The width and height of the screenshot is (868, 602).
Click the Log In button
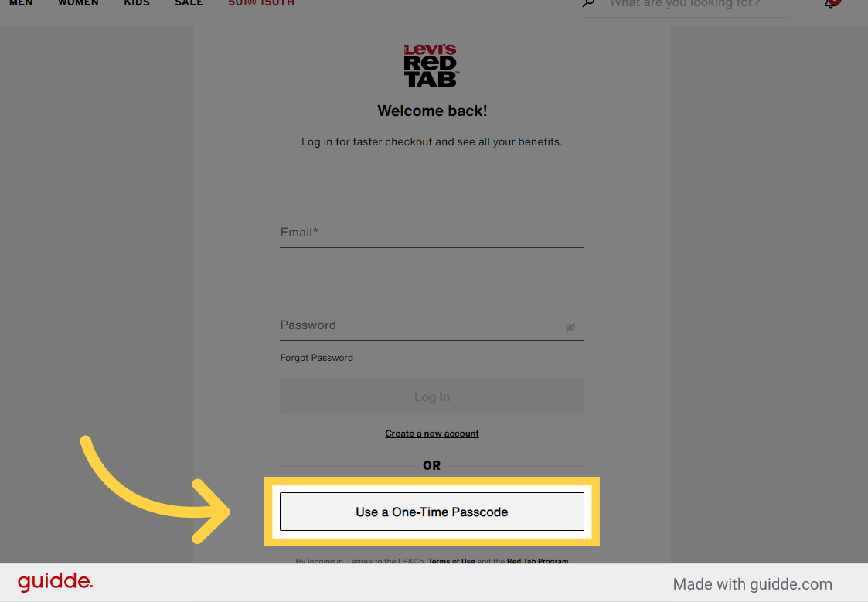(432, 396)
